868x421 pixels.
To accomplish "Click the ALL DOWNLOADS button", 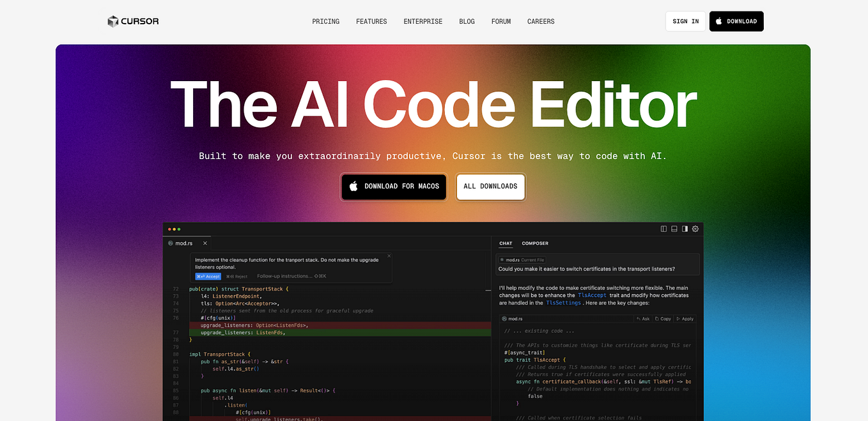I will [x=490, y=187].
